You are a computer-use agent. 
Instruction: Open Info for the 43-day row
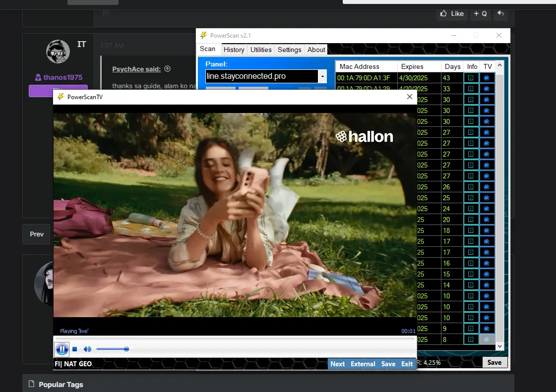[x=471, y=78]
